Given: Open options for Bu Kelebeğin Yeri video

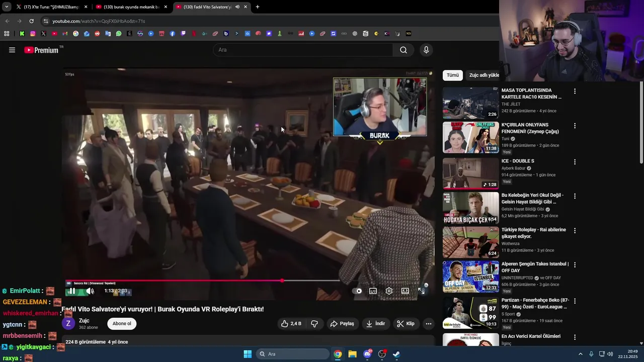Looking at the screenshot, I should coord(575,196).
